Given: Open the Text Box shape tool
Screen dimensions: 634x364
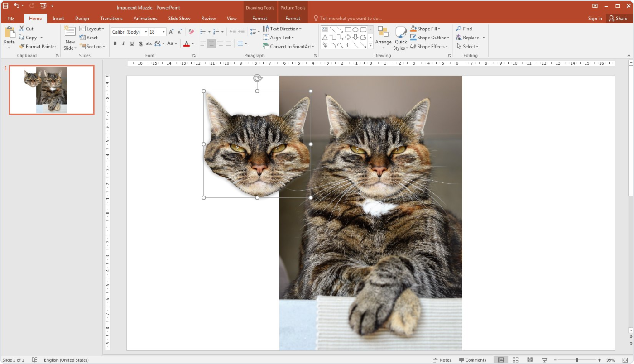Looking at the screenshot, I should (324, 29).
